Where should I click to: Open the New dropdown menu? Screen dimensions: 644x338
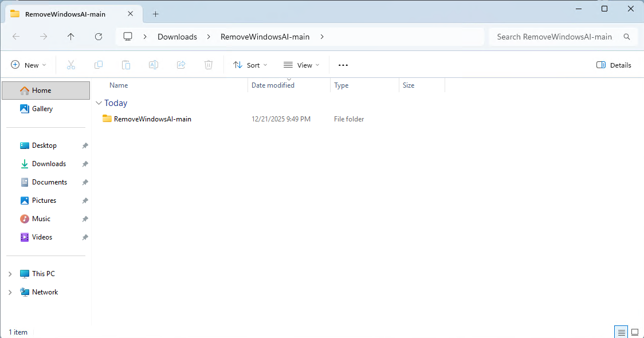click(29, 65)
